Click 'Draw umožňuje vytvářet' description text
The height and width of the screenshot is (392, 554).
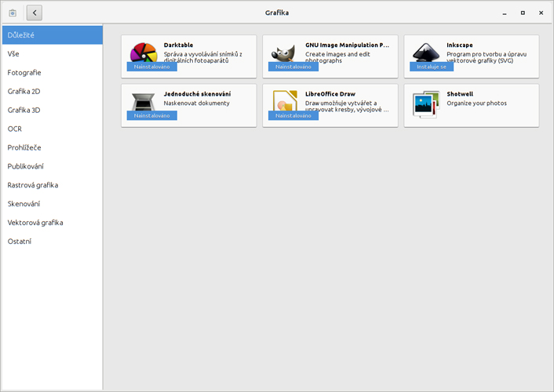(347, 107)
